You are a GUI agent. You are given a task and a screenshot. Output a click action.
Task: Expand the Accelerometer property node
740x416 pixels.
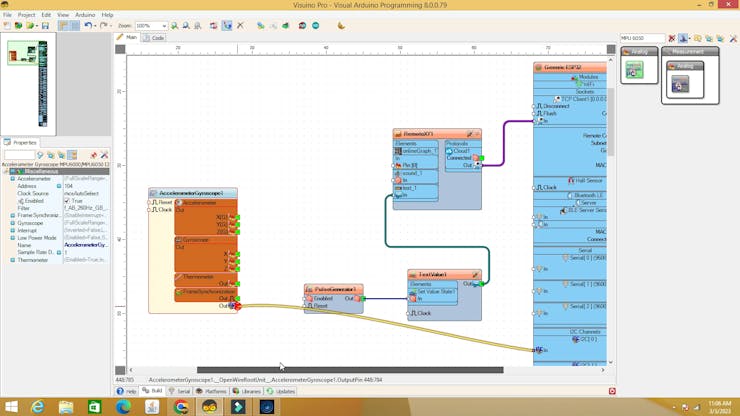(13, 179)
